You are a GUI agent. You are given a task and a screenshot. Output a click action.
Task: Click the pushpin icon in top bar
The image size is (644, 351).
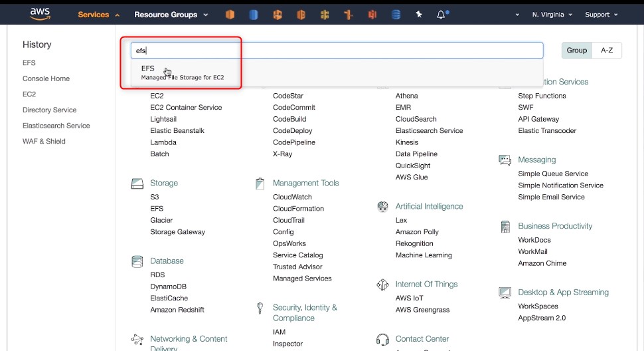point(419,15)
